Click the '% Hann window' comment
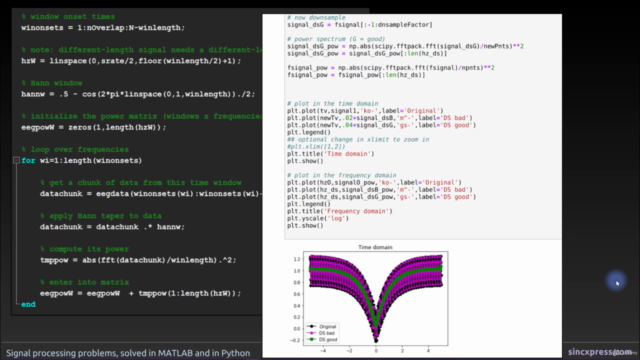 [52, 83]
